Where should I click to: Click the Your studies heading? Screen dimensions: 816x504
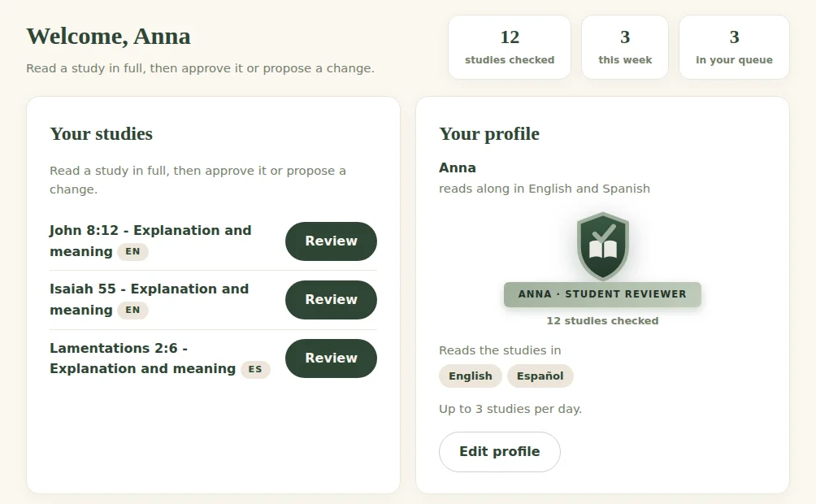click(x=101, y=134)
